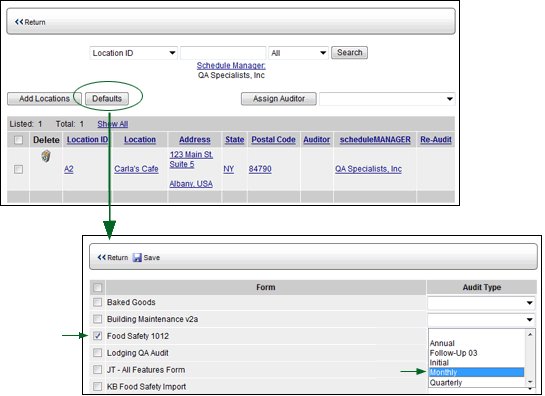Click the search text input field

tap(223, 53)
